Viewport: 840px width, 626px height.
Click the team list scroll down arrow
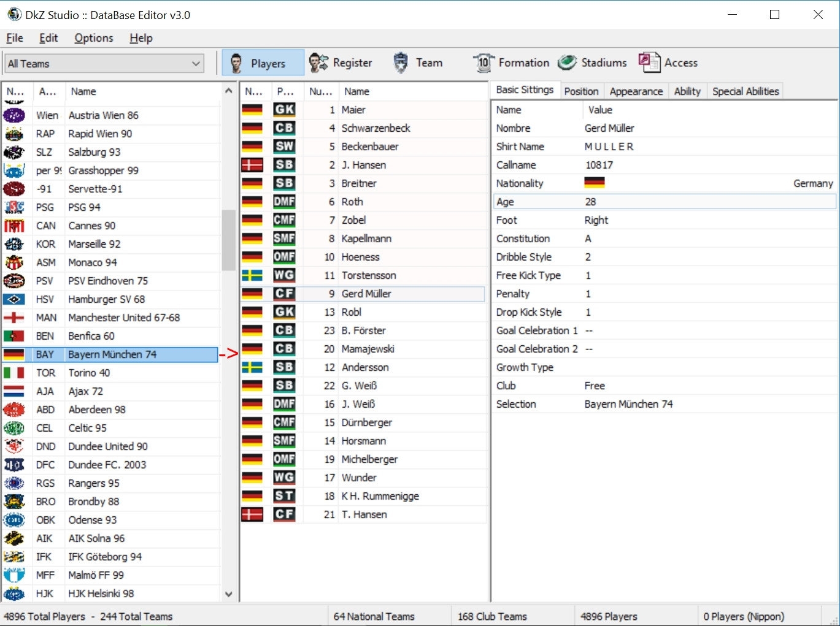[x=229, y=594]
